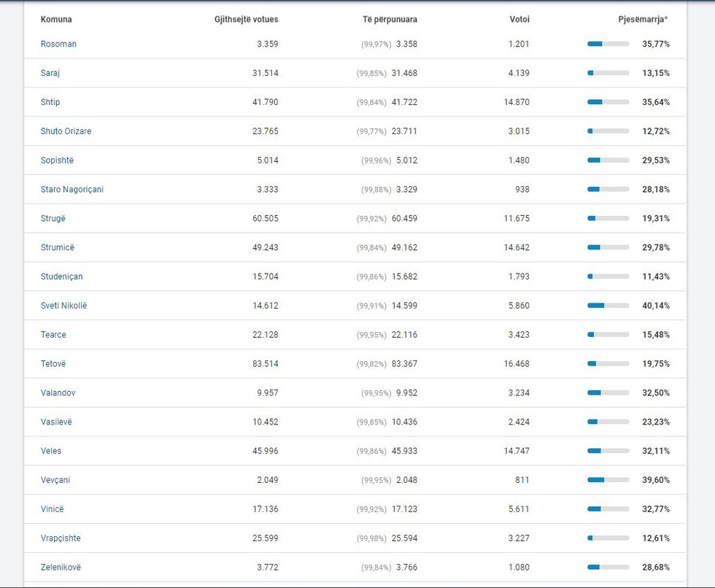Select the Shuto Orizare link
The width and height of the screenshot is (715, 588).
[66, 131]
